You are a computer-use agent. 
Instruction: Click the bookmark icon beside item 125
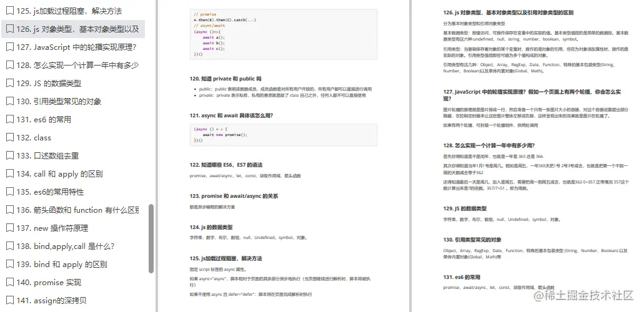tap(10, 11)
